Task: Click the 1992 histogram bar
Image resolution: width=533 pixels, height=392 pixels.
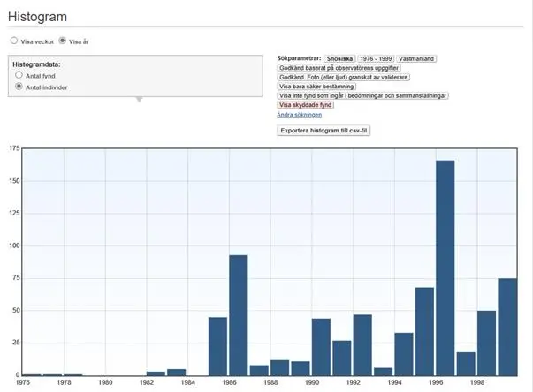Action: [362, 344]
